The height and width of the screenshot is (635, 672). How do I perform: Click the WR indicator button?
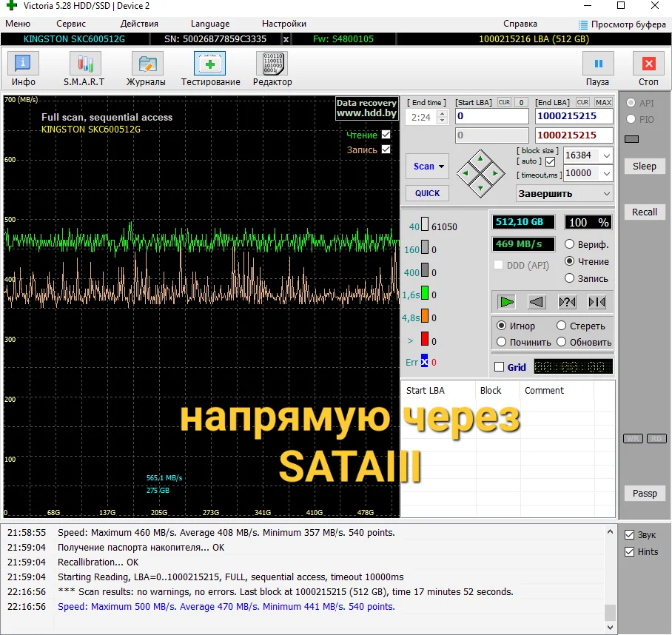633,438
